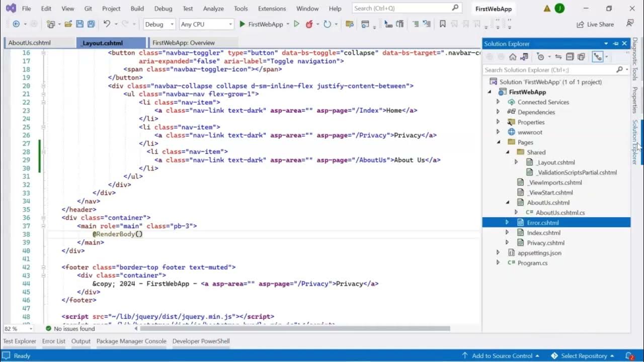This screenshot has height=362, width=644.
Task: Expand the Dependencies node
Action: tap(498, 112)
